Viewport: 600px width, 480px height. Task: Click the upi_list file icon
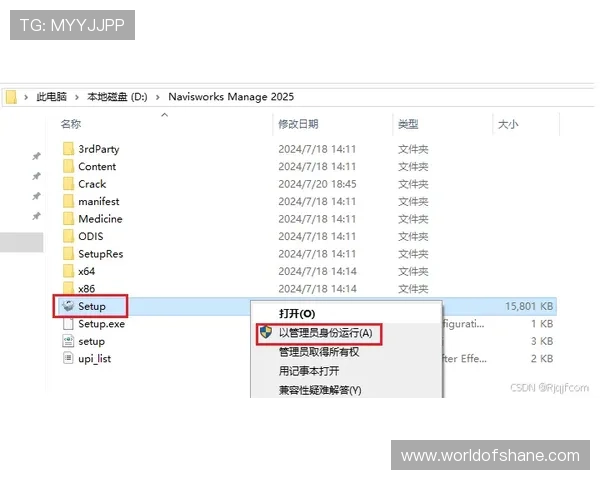68,358
